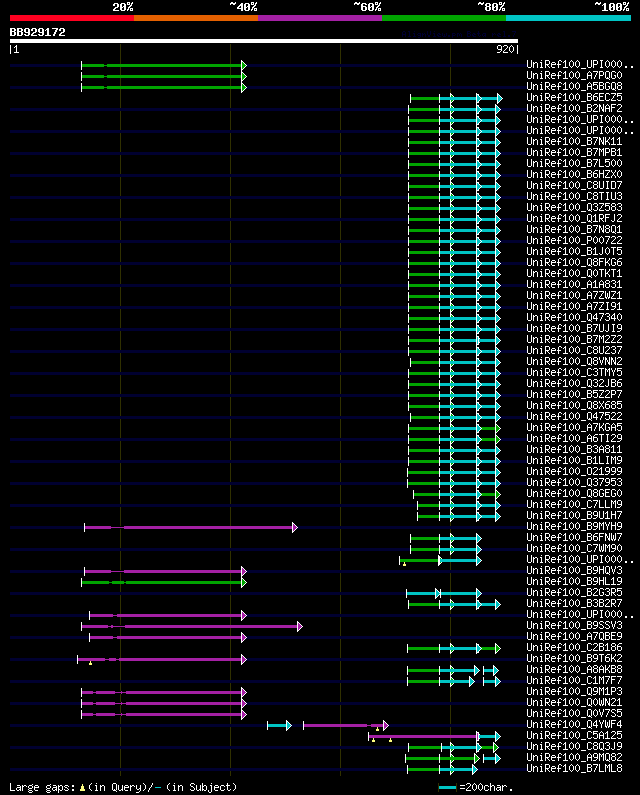
Task: Select the UniRef100_Q8VNN2 label
Action: [574, 362]
